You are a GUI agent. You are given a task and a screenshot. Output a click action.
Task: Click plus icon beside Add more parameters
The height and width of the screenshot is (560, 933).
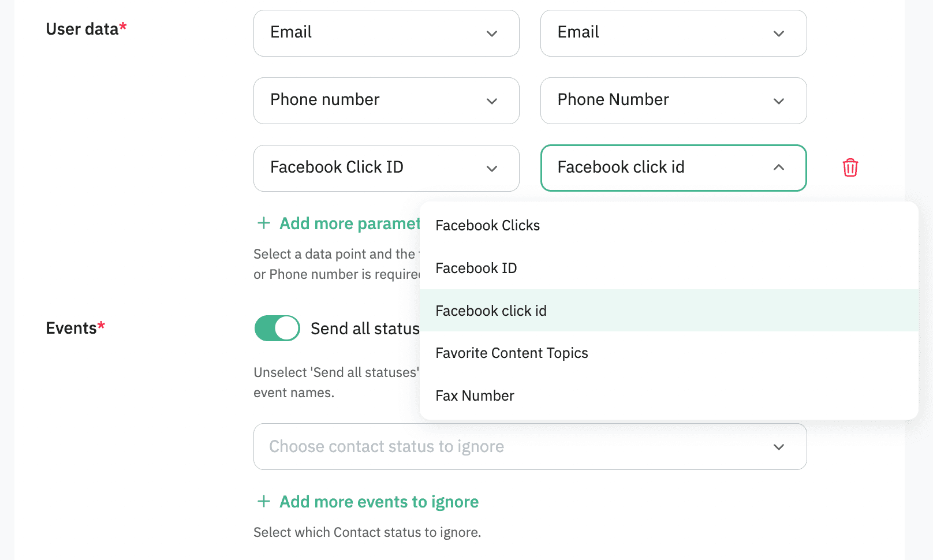pos(264,223)
